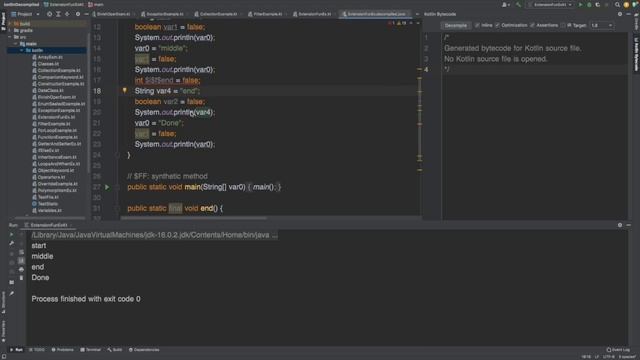This screenshot has height=360, width=640.
Task: Expand the build folder
Action: [x=10, y=24]
